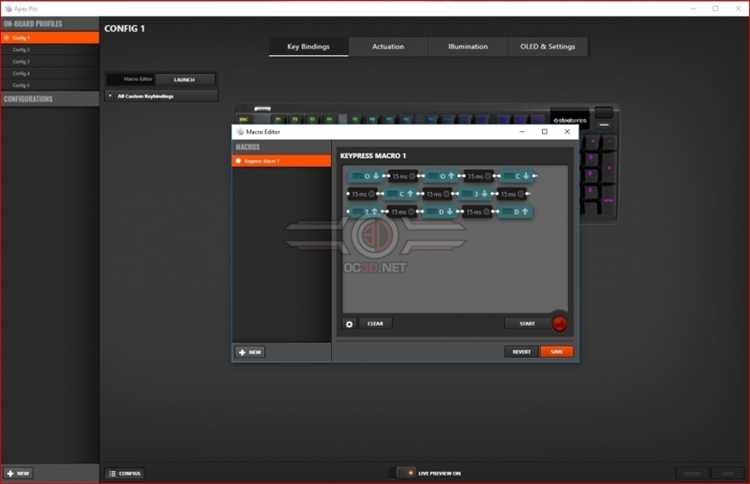Select the C key-down macro block
This screenshot has width=750, height=484.
[x=518, y=176]
